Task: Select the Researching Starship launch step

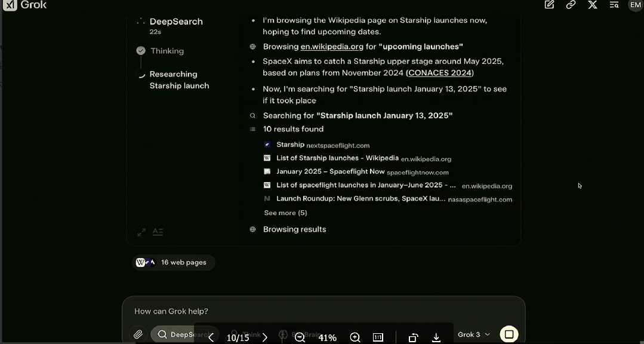Action: pyautogui.click(x=179, y=80)
